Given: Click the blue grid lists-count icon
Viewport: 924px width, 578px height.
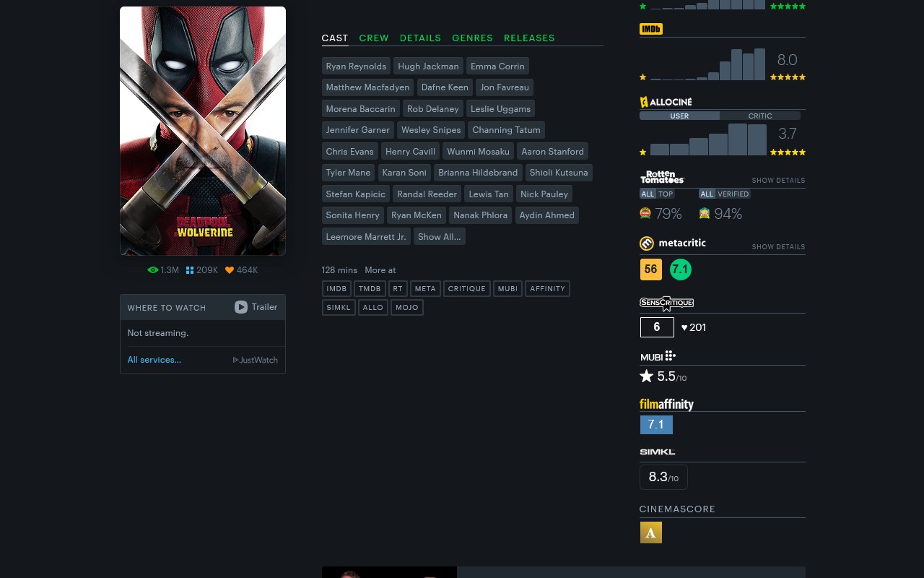Looking at the screenshot, I should 190,269.
